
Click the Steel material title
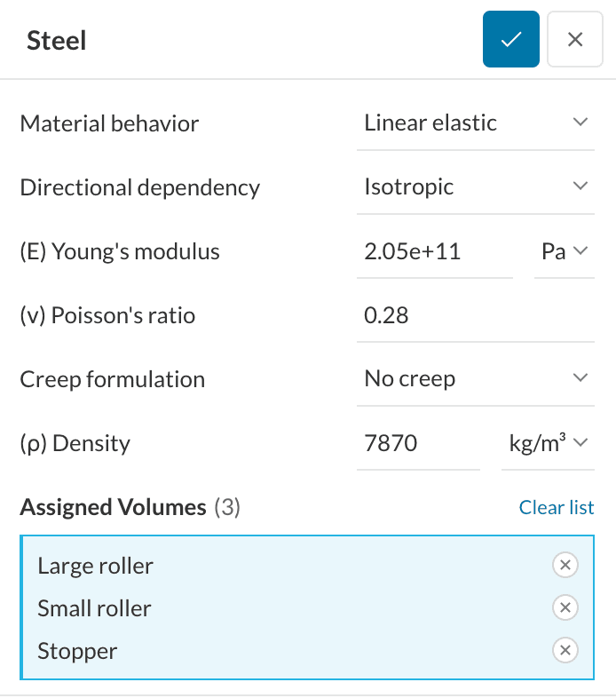(57, 41)
